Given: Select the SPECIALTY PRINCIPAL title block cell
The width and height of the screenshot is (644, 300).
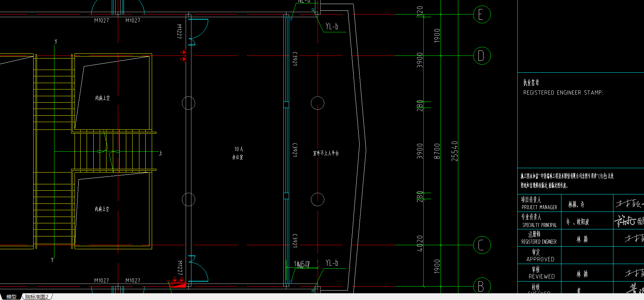Looking at the screenshot, I should point(539,221).
